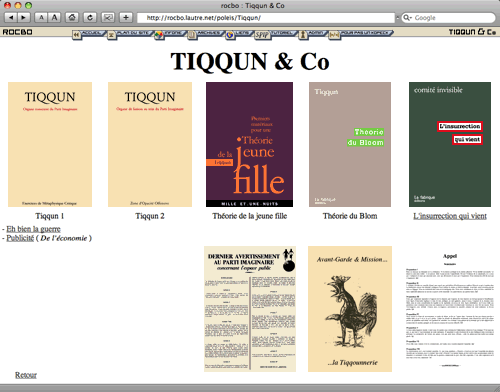500x392 pixels.
Task: Click the SPIP logo icon
Action: [262, 35]
